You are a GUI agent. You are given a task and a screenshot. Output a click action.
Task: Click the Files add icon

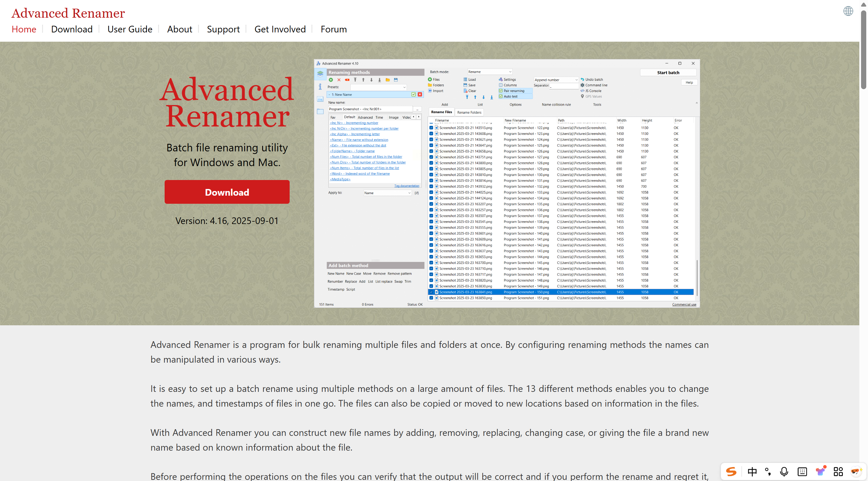coord(434,80)
